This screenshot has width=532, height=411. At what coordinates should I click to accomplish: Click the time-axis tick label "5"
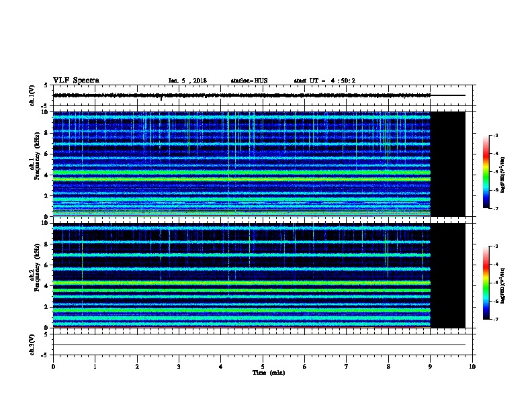263,366
